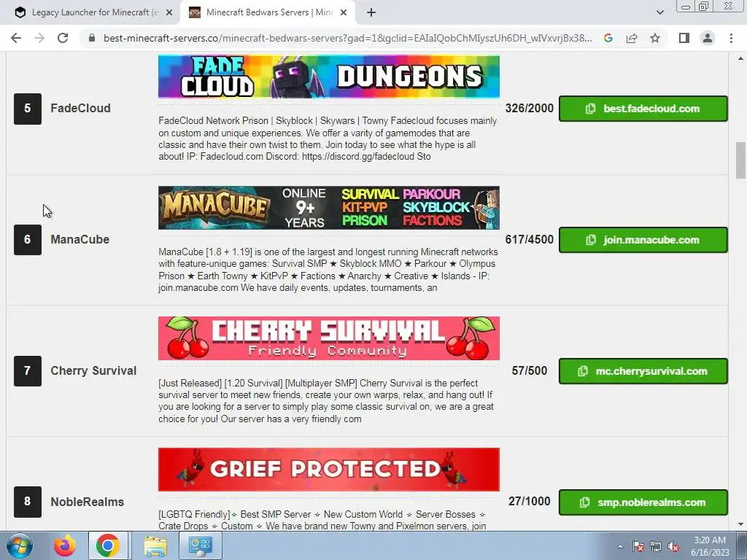Click the address bar URL field
The width and height of the screenshot is (747, 560).
[347, 38]
